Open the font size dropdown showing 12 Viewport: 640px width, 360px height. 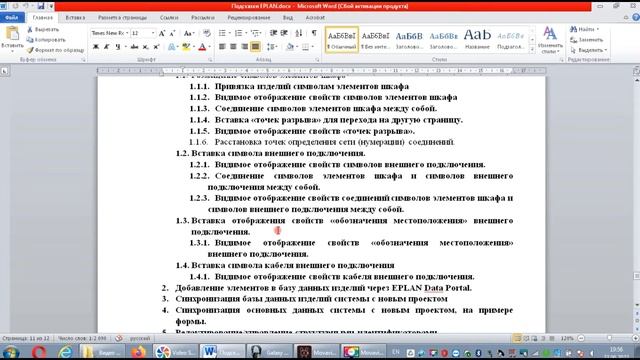point(153,33)
